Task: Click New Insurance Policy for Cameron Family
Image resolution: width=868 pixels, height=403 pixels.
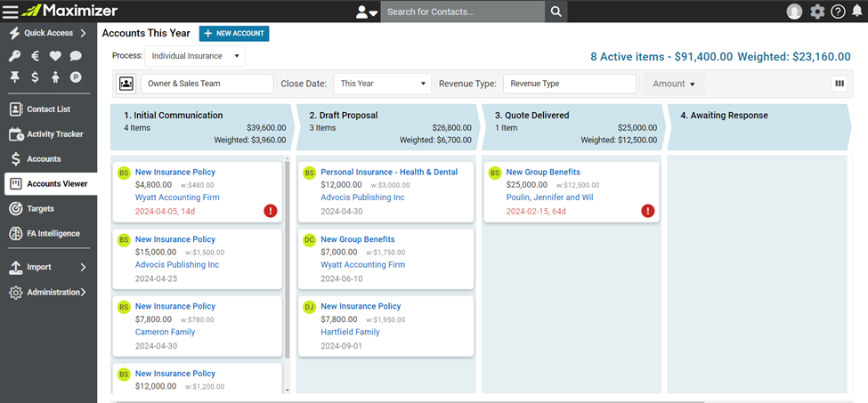Action: pyautogui.click(x=174, y=306)
